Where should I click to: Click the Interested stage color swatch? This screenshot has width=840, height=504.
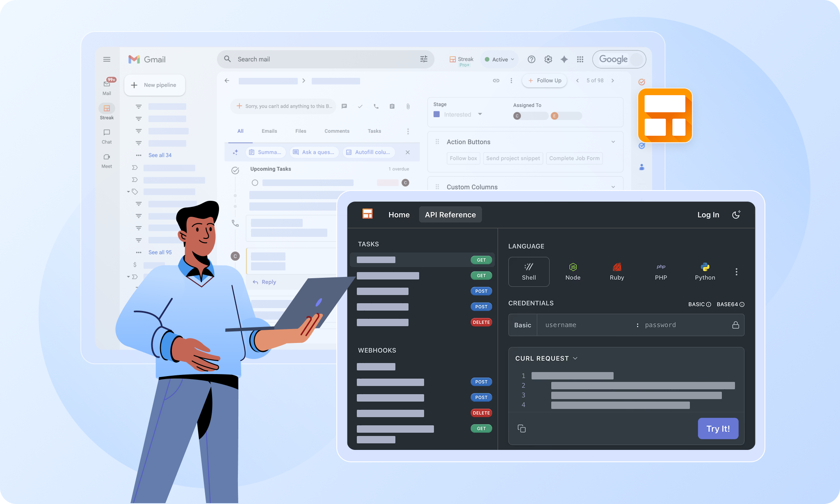[x=436, y=114]
